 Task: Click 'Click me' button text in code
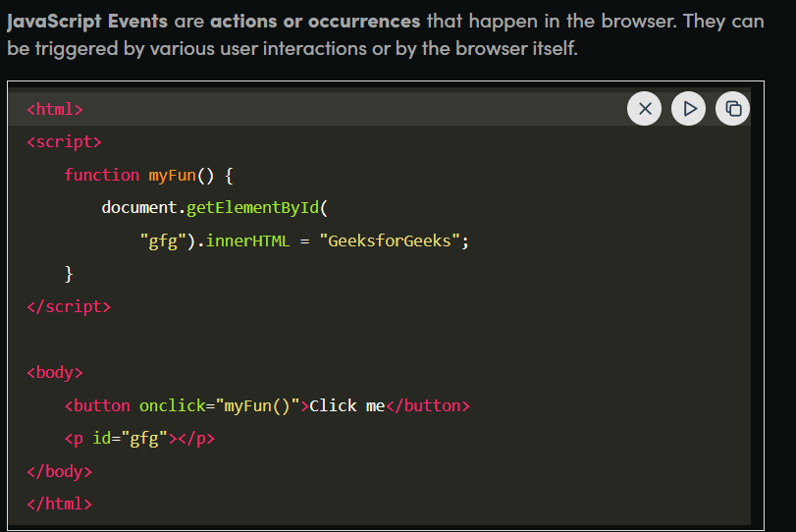347,405
